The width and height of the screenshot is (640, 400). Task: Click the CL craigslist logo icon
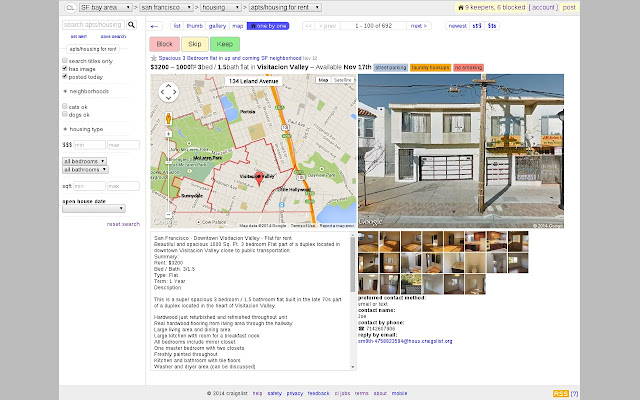[x=70, y=7]
